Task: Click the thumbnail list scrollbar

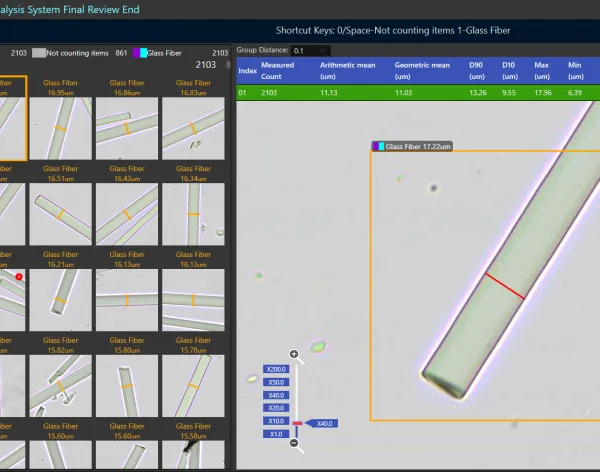Action: [x=228, y=64]
